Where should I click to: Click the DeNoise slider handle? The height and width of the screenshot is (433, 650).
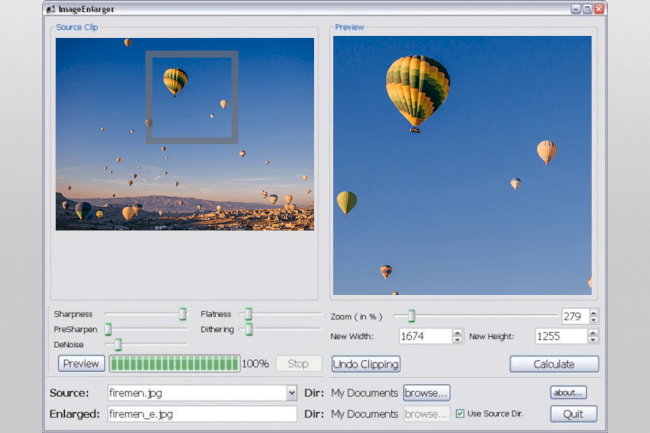coord(118,344)
